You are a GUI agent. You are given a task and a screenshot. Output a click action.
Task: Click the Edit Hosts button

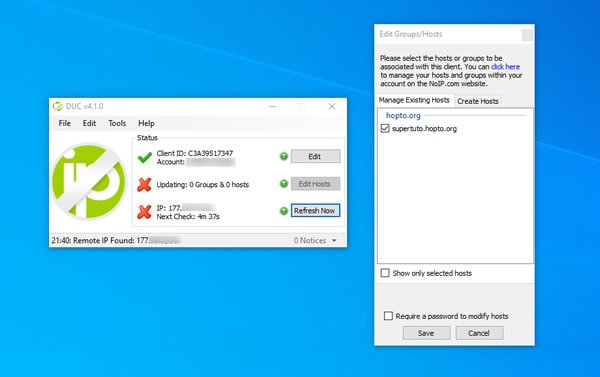coord(315,184)
